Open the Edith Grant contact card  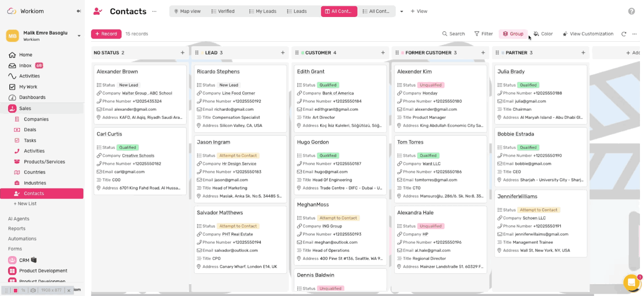point(340,99)
